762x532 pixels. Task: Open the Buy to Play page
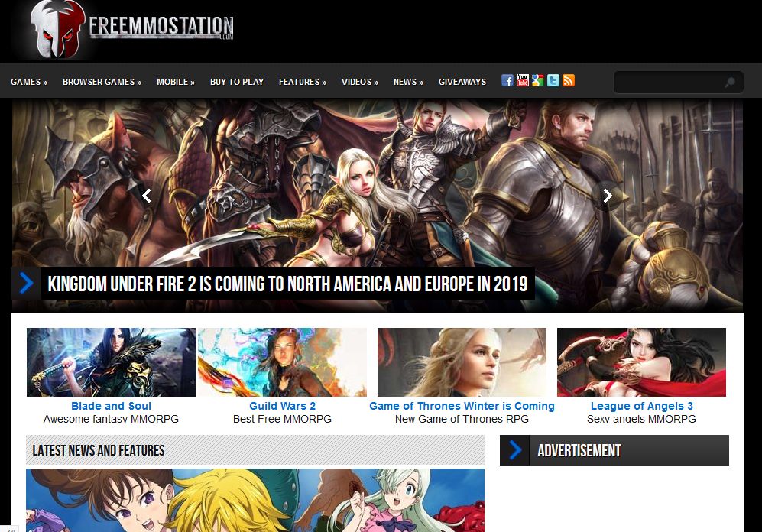coord(237,82)
